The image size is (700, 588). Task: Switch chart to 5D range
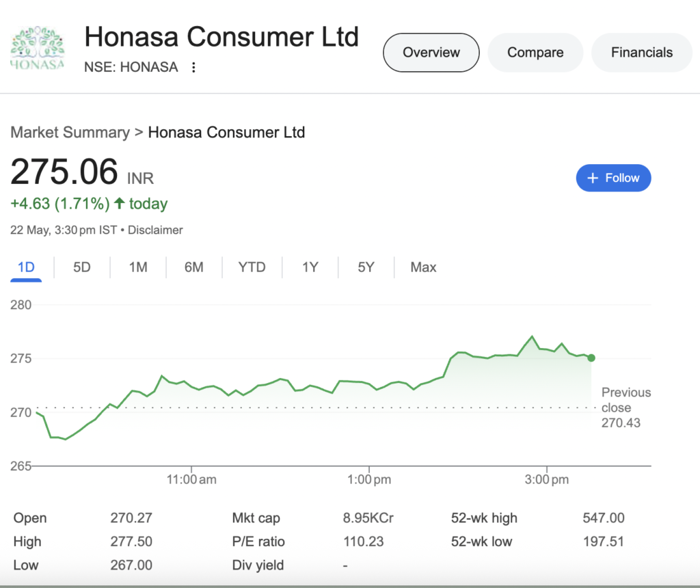(82, 267)
